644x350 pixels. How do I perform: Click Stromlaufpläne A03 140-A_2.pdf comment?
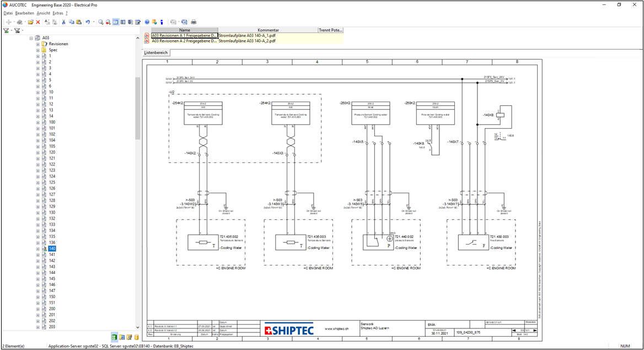click(247, 41)
